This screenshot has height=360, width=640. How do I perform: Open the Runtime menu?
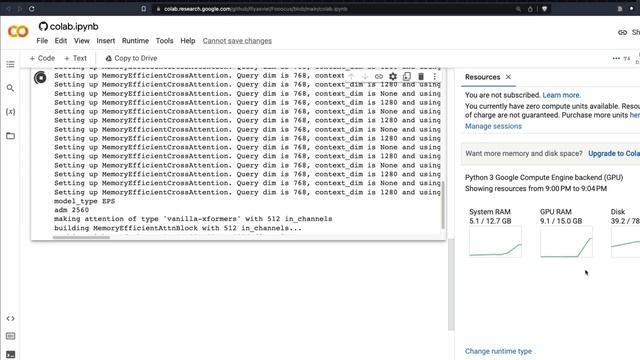135,41
